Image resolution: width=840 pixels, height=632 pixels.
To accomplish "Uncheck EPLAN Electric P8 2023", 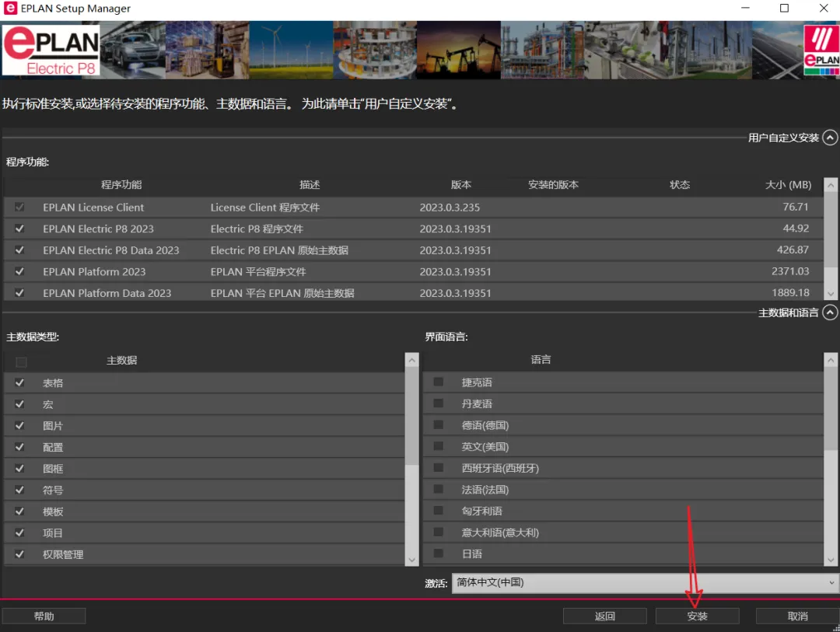I will click(x=19, y=229).
